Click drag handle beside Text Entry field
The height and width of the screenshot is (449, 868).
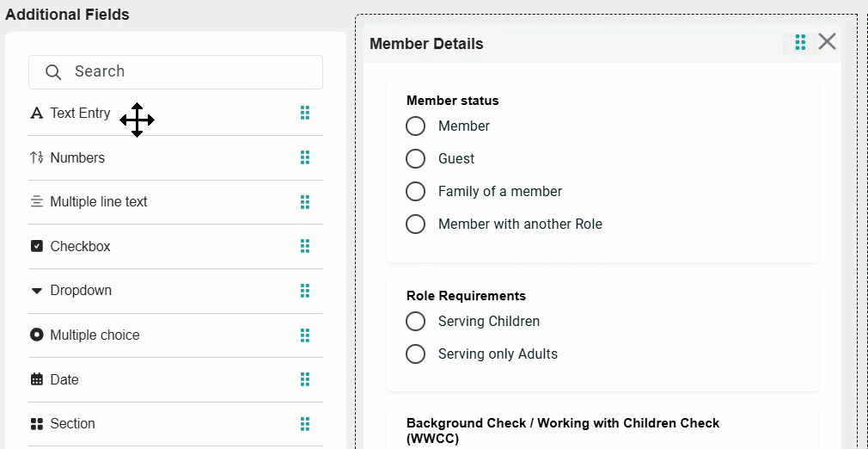(x=304, y=113)
